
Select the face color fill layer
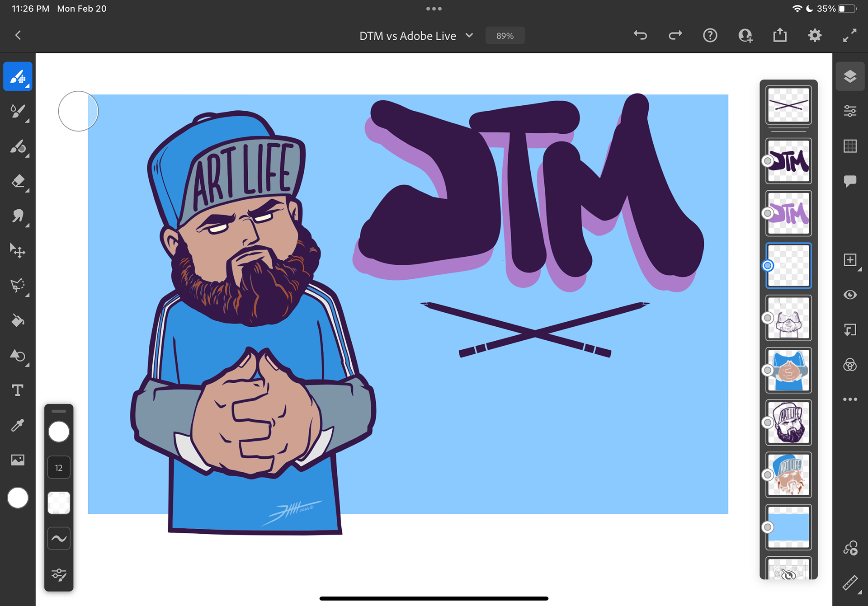point(788,475)
